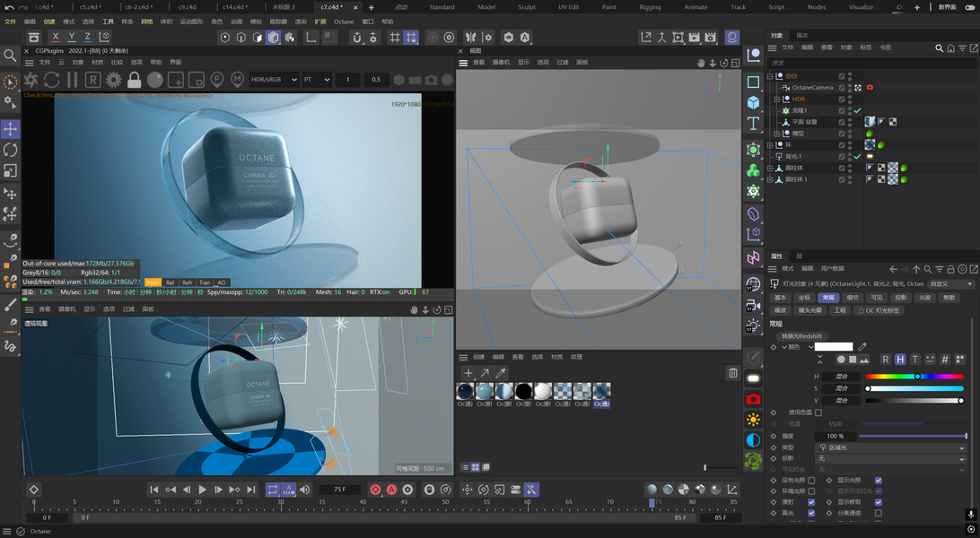Screen dimensions: 980x538
Task: Click the Octane restart render refresh icon
Action: click(52, 80)
